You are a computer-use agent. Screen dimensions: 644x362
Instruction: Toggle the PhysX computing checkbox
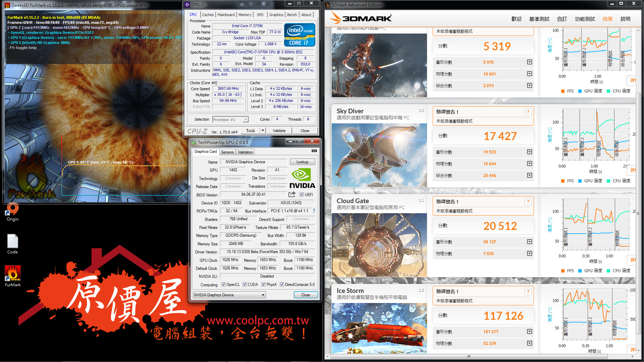[264, 285]
